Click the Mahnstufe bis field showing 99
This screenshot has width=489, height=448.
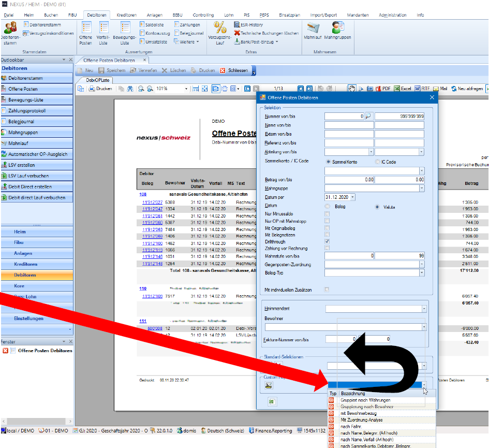(400, 256)
